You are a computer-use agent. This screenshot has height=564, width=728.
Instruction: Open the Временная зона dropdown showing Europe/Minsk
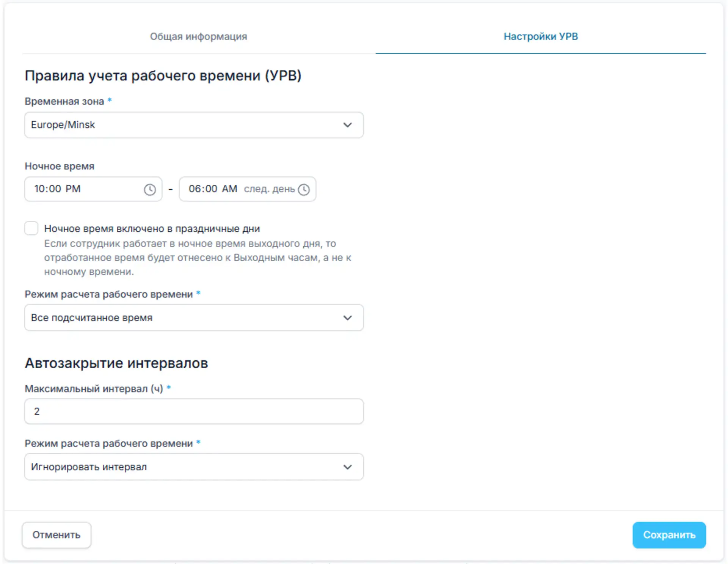coord(194,125)
